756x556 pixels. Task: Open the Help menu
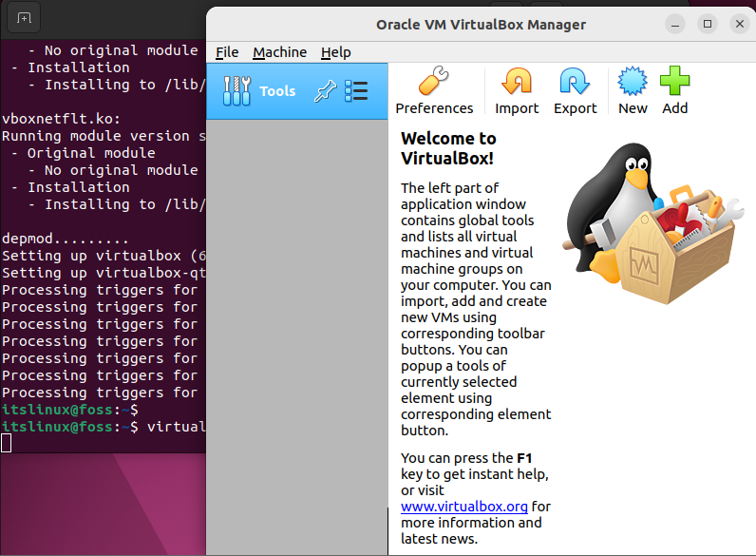pyautogui.click(x=336, y=52)
